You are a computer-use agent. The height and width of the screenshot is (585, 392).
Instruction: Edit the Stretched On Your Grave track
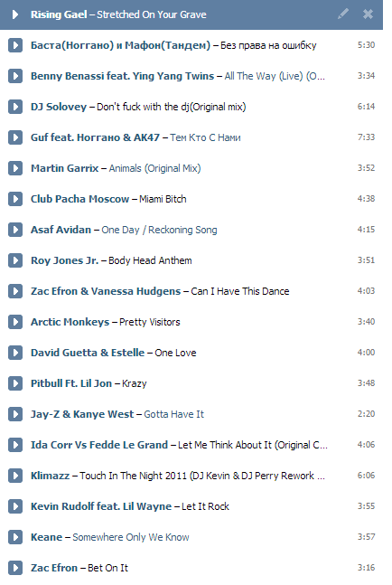tap(343, 14)
